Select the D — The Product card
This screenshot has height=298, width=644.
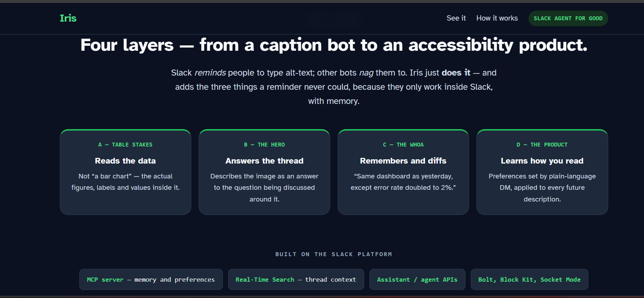click(x=542, y=172)
